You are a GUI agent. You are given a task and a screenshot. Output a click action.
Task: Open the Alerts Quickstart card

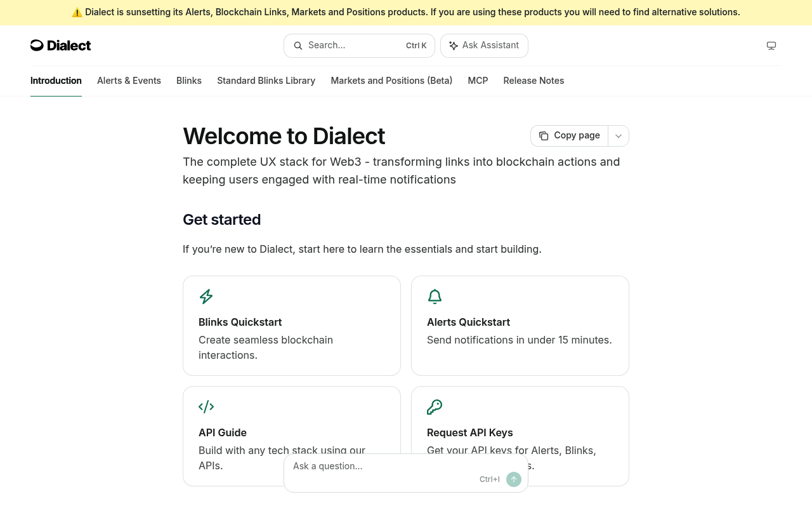520,326
